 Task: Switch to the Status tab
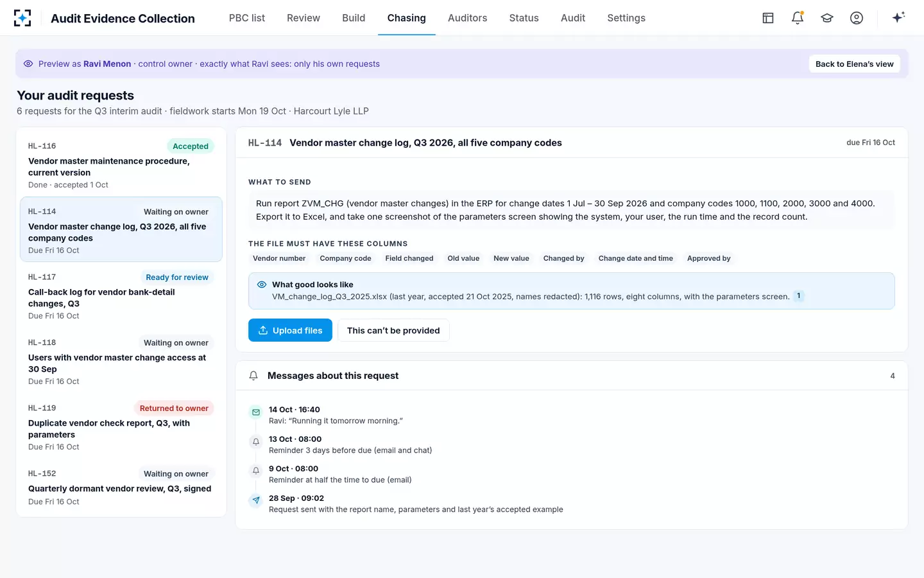524,18
